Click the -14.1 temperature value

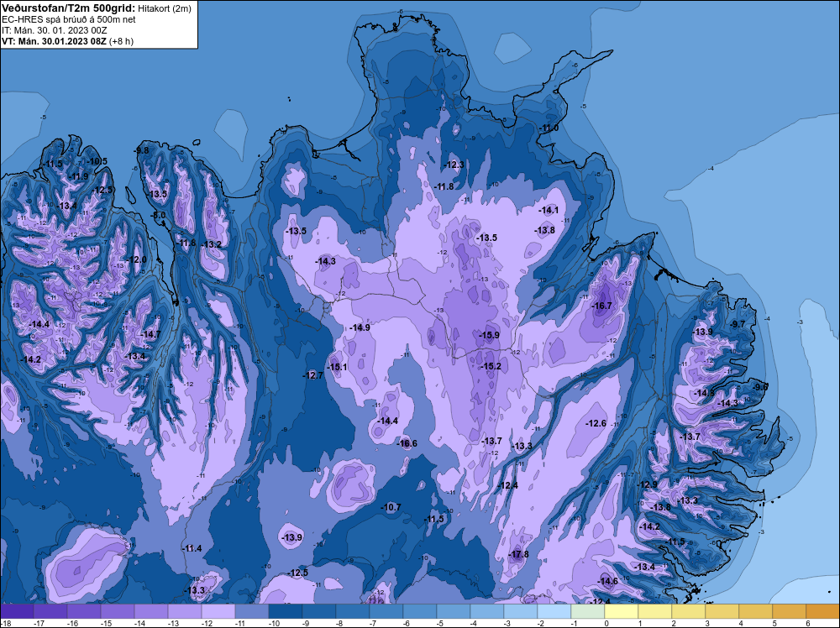click(x=549, y=211)
